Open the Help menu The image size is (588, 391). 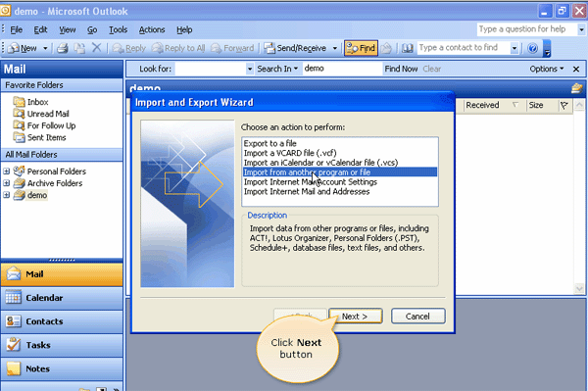point(184,29)
